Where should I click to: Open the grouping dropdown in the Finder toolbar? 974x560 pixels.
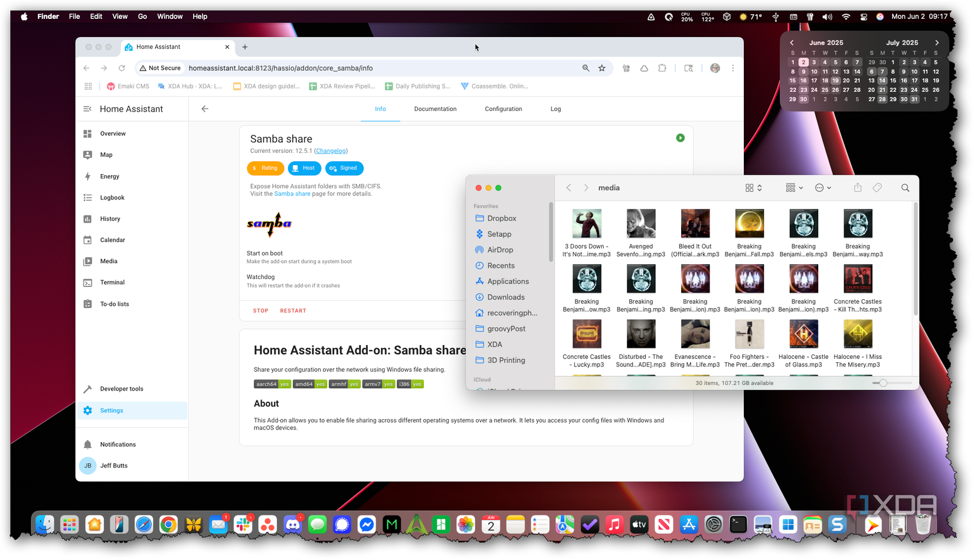[x=793, y=187]
